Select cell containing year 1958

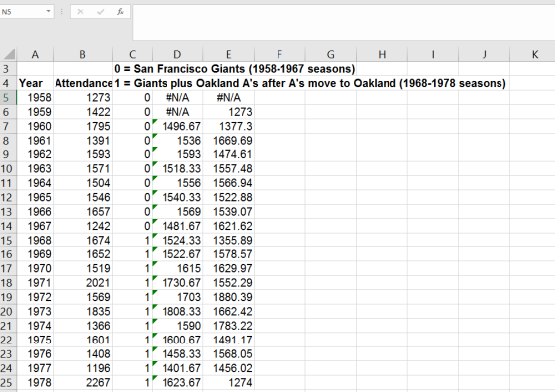click(x=35, y=98)
